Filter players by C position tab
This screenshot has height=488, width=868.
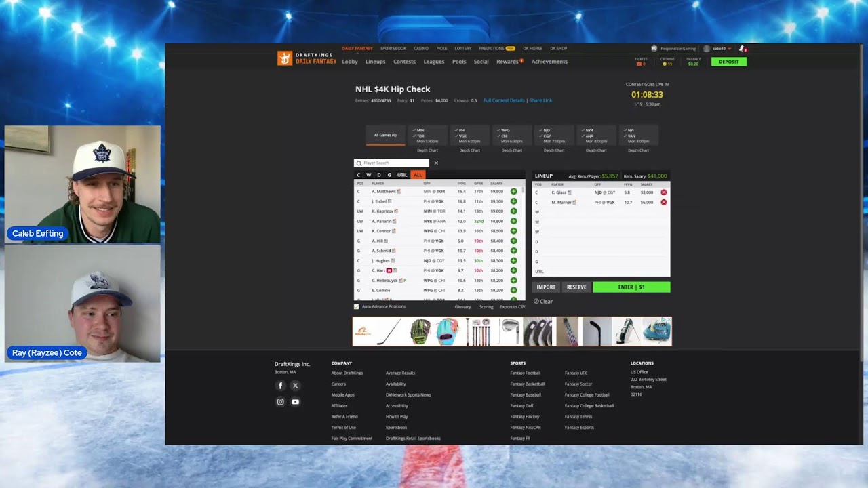coord(359,175)
